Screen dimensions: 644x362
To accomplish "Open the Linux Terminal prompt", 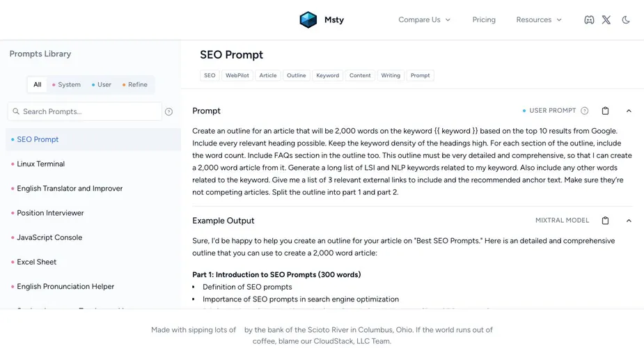I will [x=40, y=164].
